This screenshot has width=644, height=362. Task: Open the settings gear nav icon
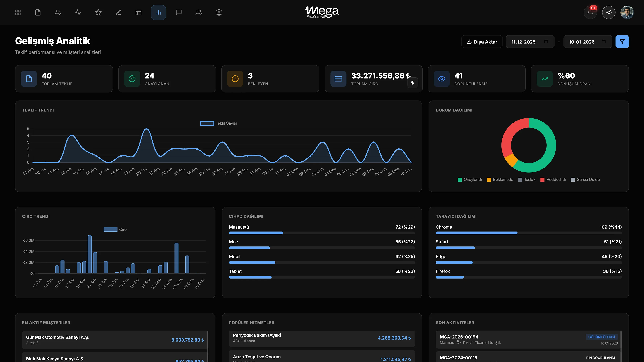point(219,12)
